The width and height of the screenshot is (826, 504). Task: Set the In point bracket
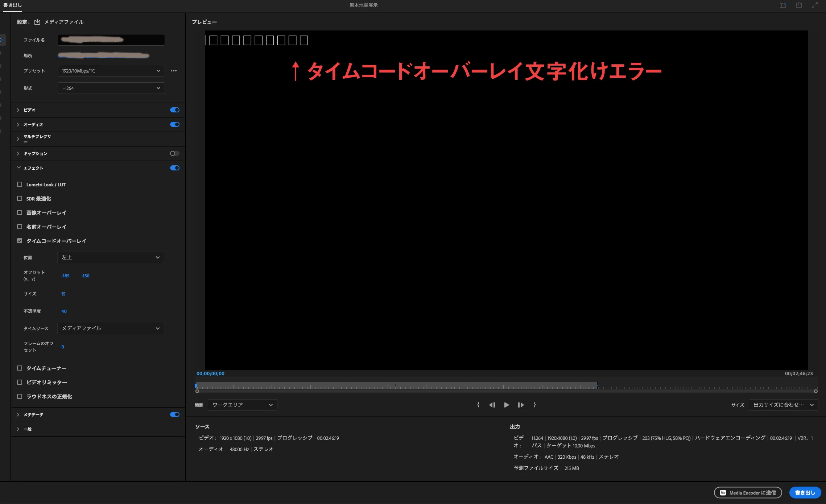(x=478, y=405)
